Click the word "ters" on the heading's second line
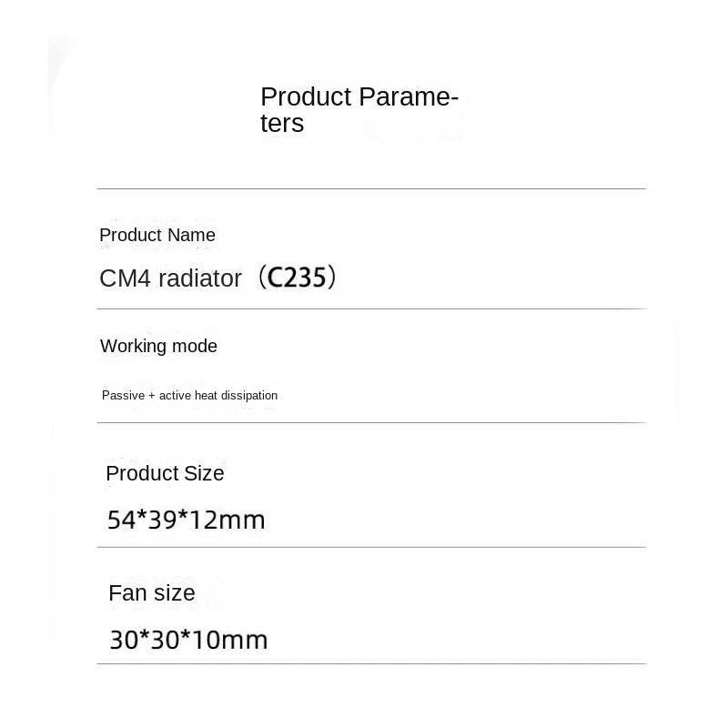 pos(282,124)
